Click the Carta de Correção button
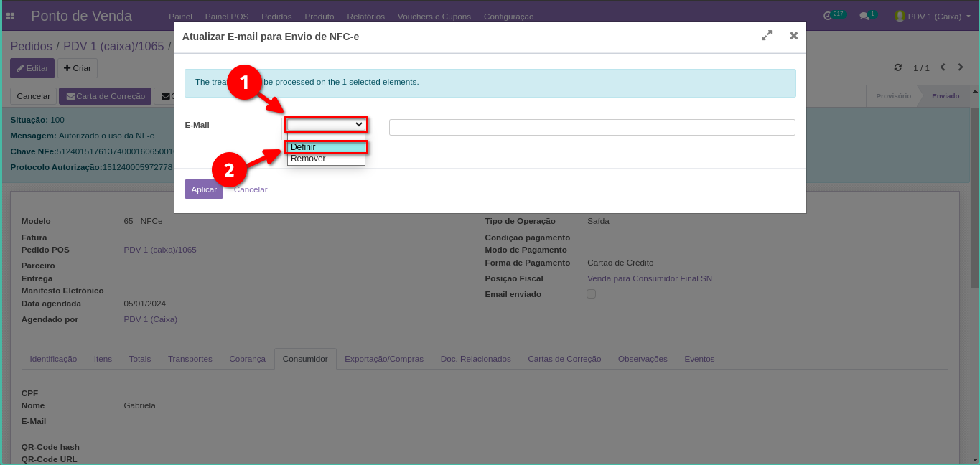 tap(106, 96)
